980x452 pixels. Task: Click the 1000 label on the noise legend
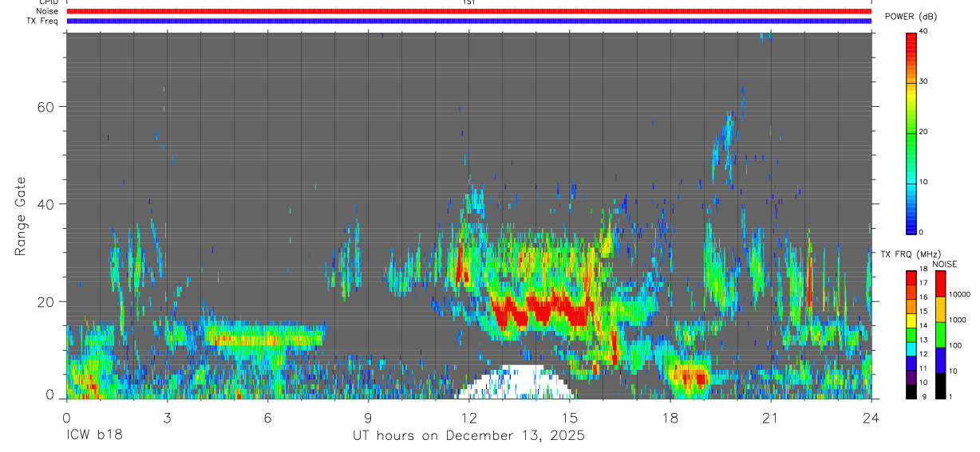click(957, 319)
